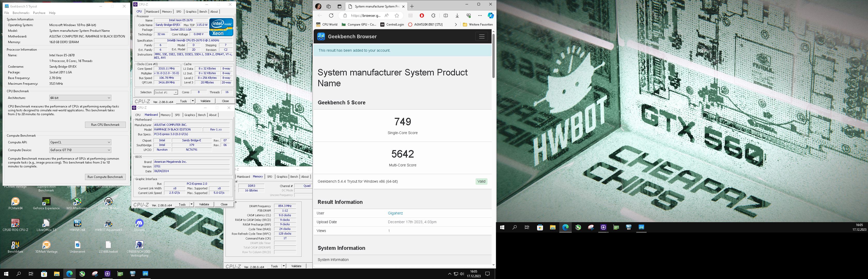Image resolution: width=868 pixels, height=279 pixels.
Task: Click Run CPU Benchmark button
Action: pos(105,125)
